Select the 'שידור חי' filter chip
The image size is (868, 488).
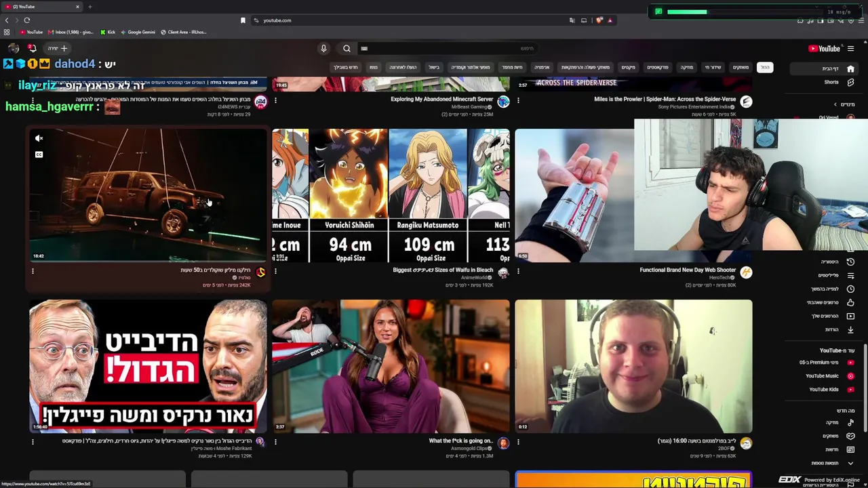pyautogui.click(x=713, y=67)
